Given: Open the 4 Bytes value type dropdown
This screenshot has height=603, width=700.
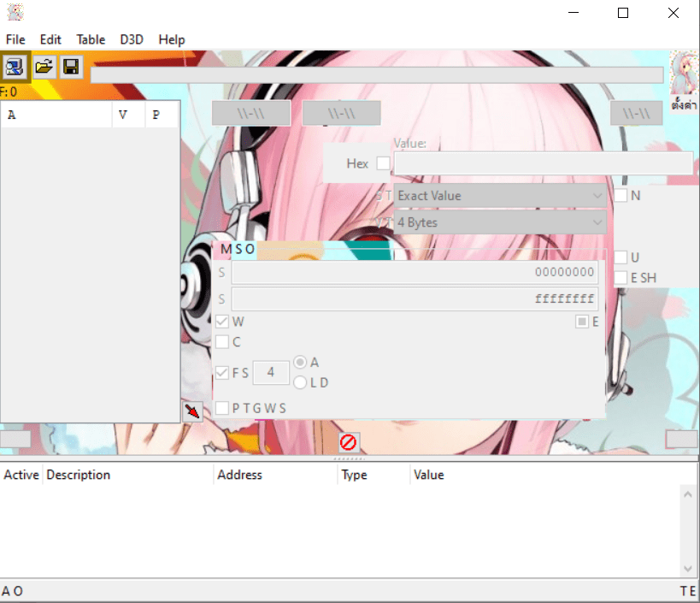Looking at the screenshot, I should point(500,222).
